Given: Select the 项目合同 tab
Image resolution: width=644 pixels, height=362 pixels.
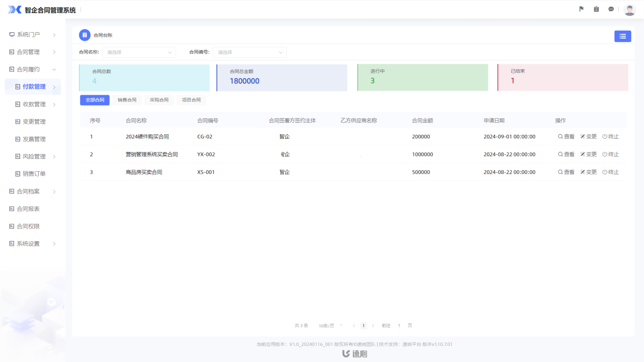Looking at the screenshot, I should pos(191,100).
